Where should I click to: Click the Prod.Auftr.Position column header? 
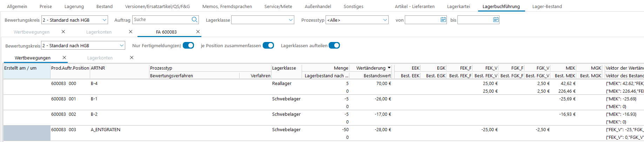[x=70, y=68]
